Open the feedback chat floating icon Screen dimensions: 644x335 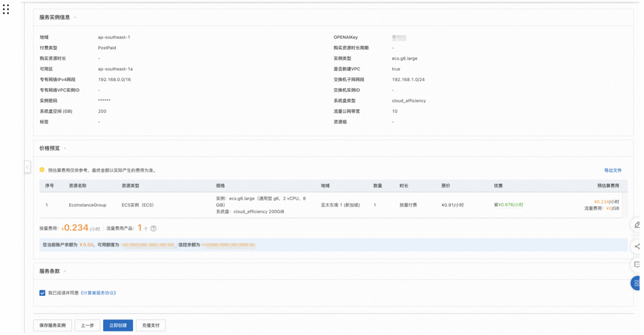(637, 265)
